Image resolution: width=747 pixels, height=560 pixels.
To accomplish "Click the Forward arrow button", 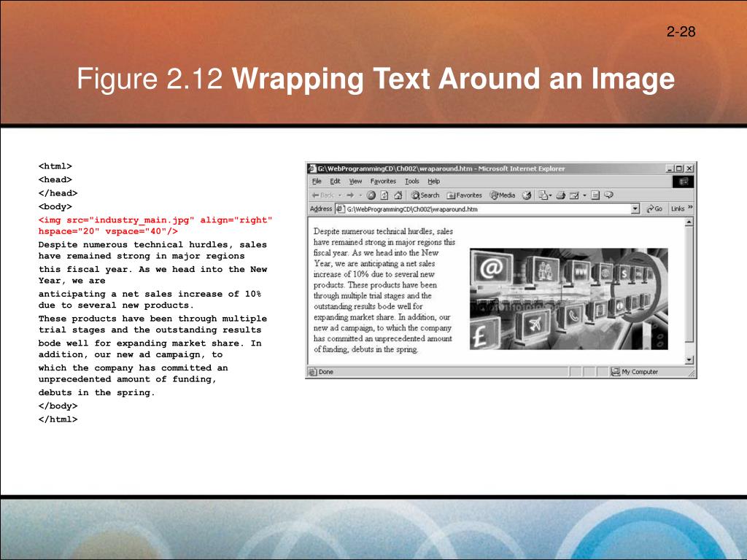I will click(x=350, y=195).
